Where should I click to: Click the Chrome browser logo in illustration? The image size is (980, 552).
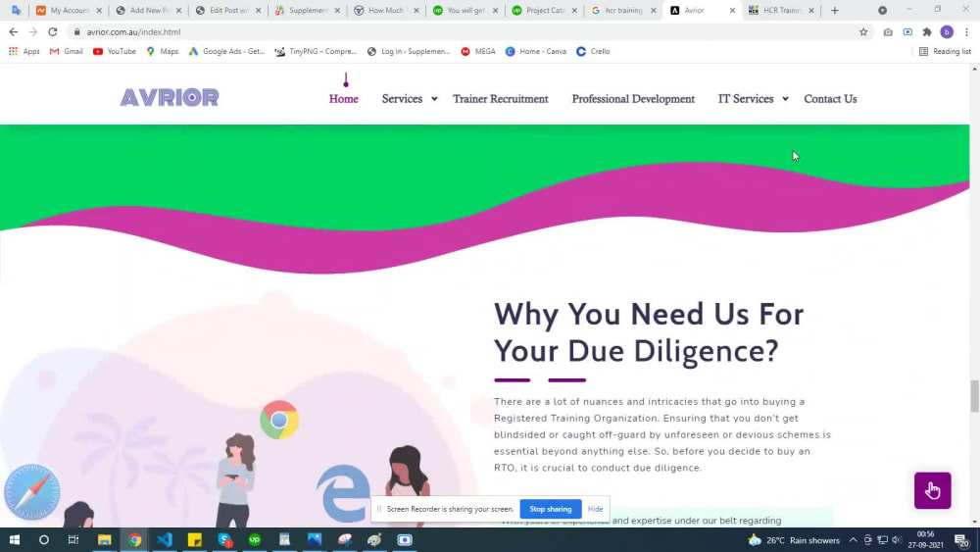pos(279,420)
